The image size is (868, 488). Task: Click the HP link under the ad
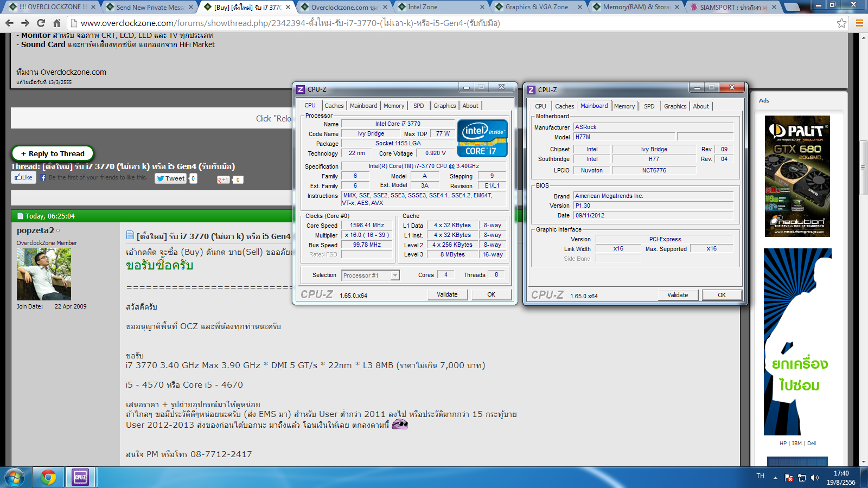click(x=783, y=444)
